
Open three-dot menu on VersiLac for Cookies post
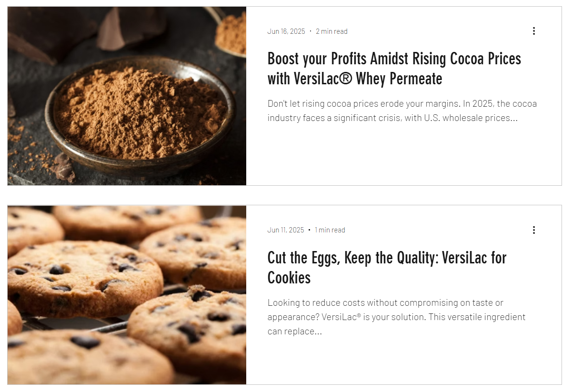pos(533,230)
